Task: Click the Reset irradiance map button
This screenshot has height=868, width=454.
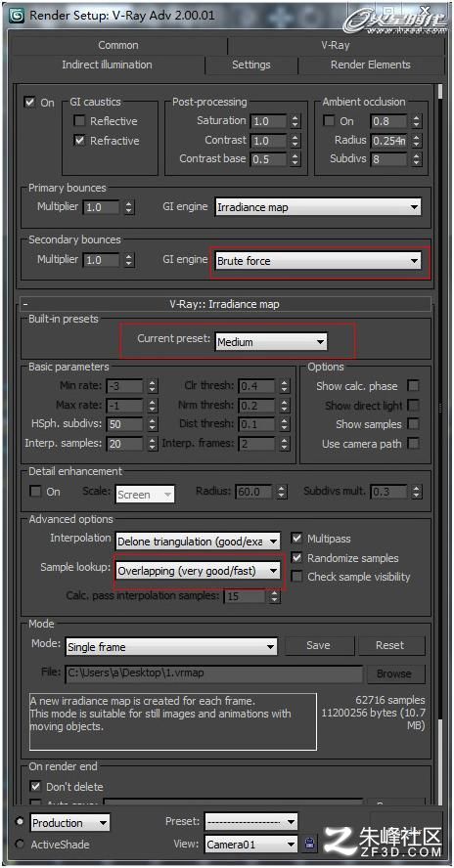Action: [390, 645]
